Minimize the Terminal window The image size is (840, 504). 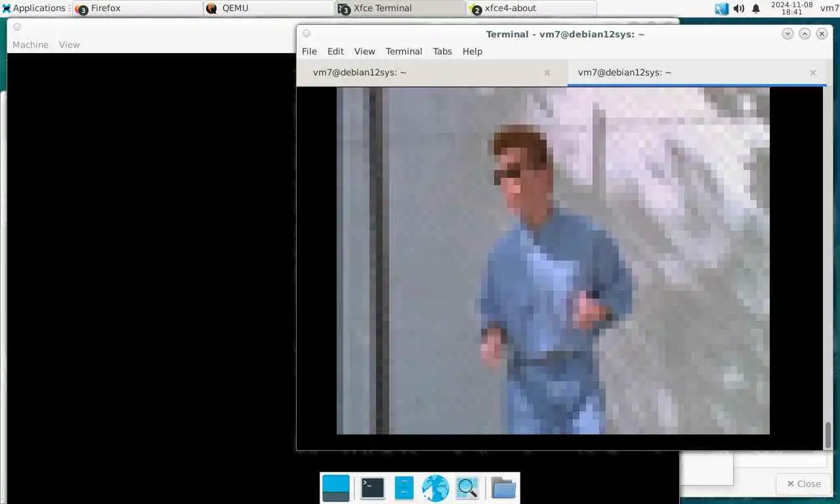click(787, 33)
